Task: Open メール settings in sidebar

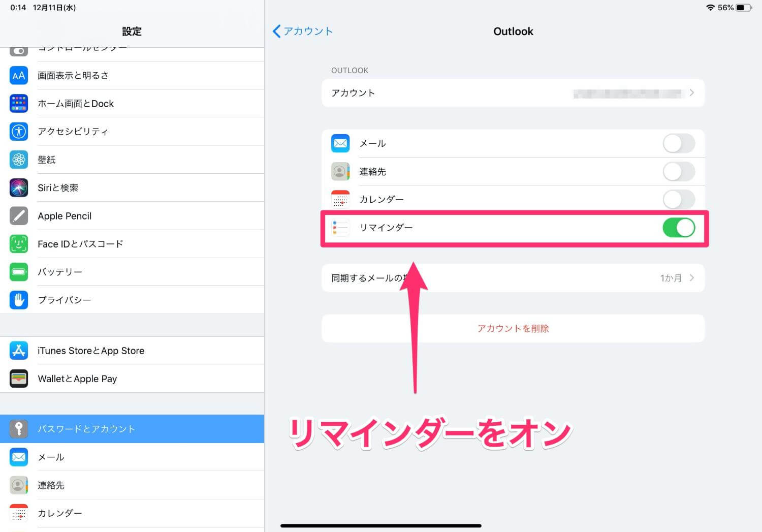Action: coord(132,457)
